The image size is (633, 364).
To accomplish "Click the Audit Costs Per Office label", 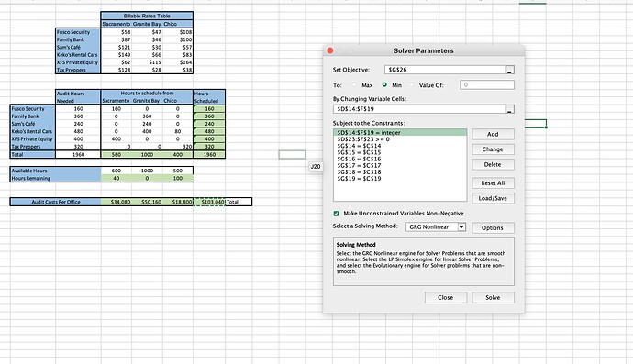I will pyautogui.click(x=56, y=202).
